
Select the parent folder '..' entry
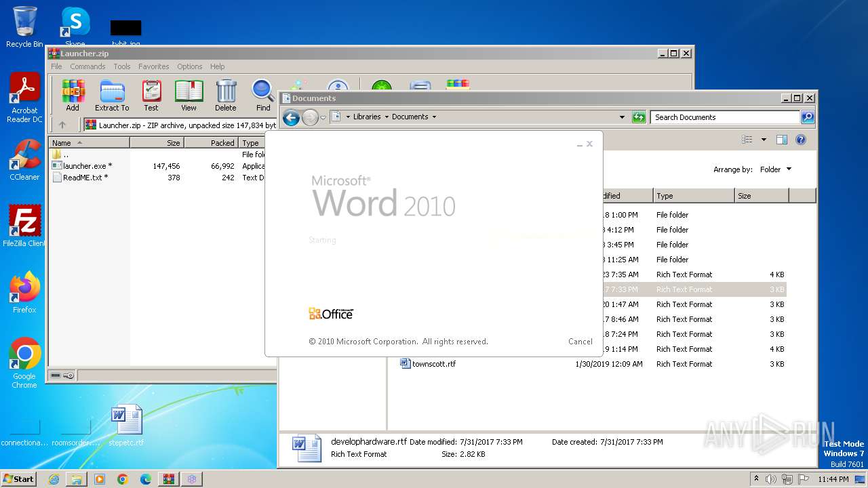(x=60, y=155)
